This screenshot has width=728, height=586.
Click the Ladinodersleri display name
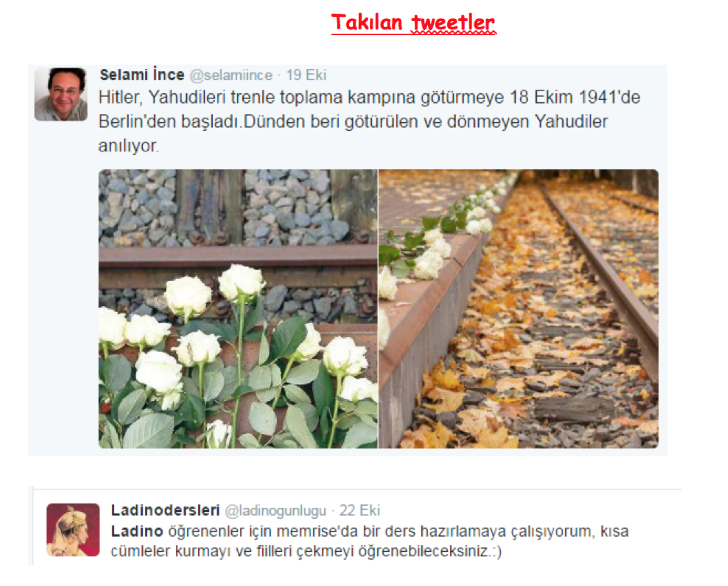[165, 511]
